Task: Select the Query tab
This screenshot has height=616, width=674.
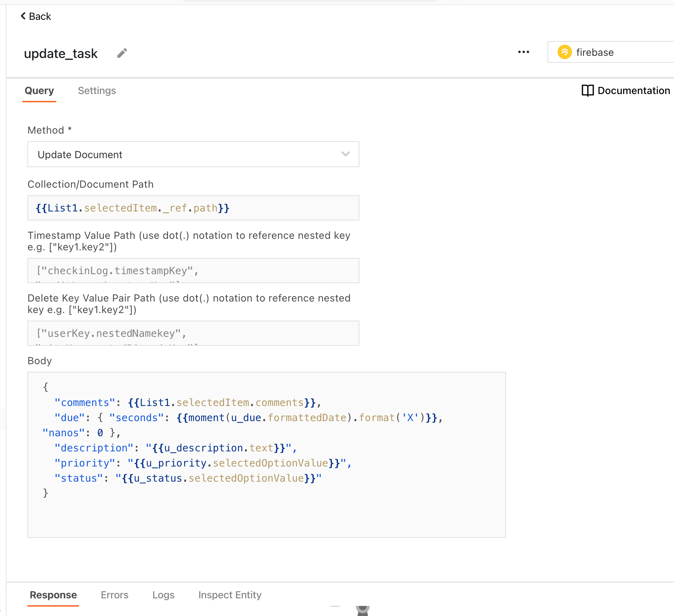Action: tap(39, 91)
